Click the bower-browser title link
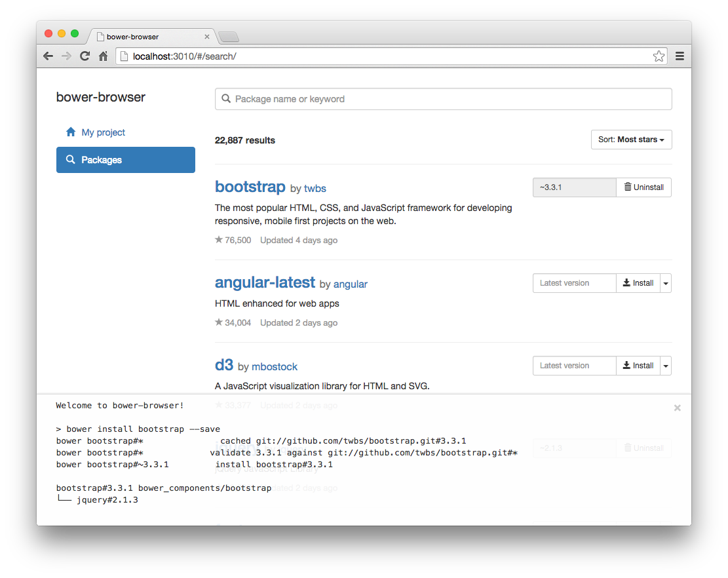 tap(101, 97)
